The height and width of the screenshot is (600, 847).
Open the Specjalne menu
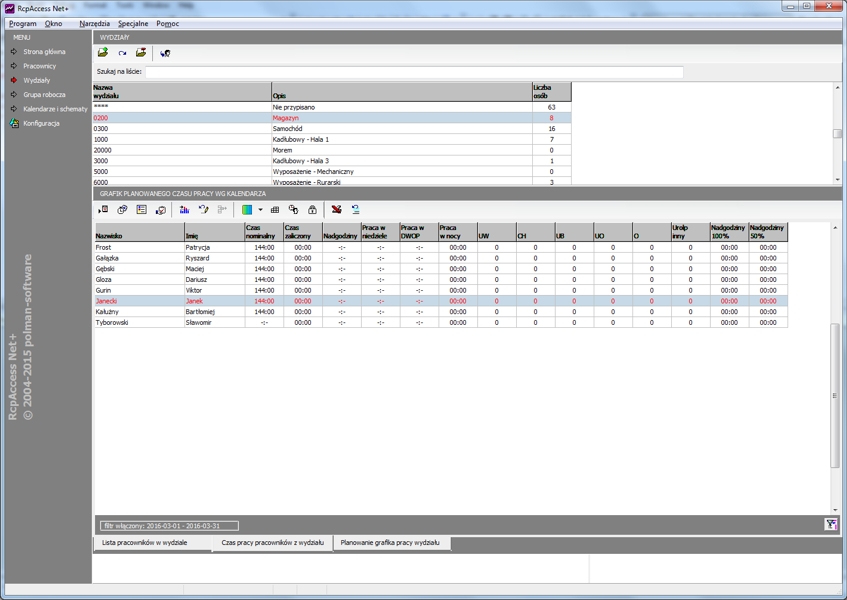pos(132,23)
